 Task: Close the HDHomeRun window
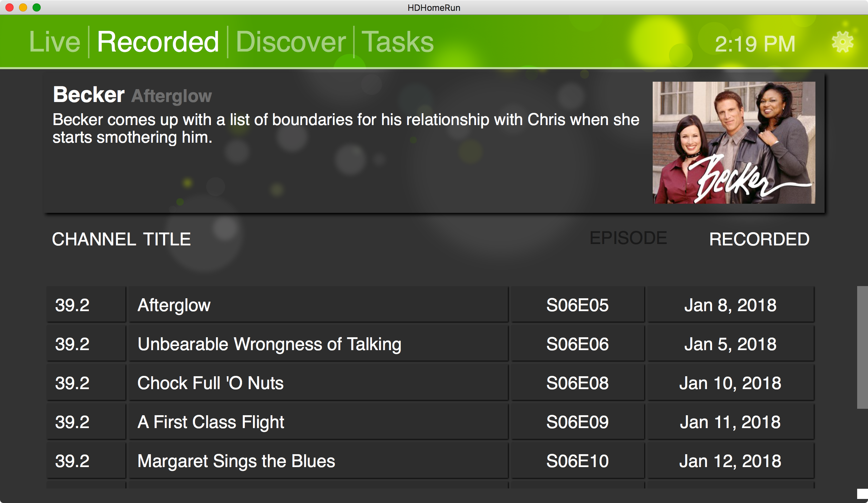(x=9, y=7)
